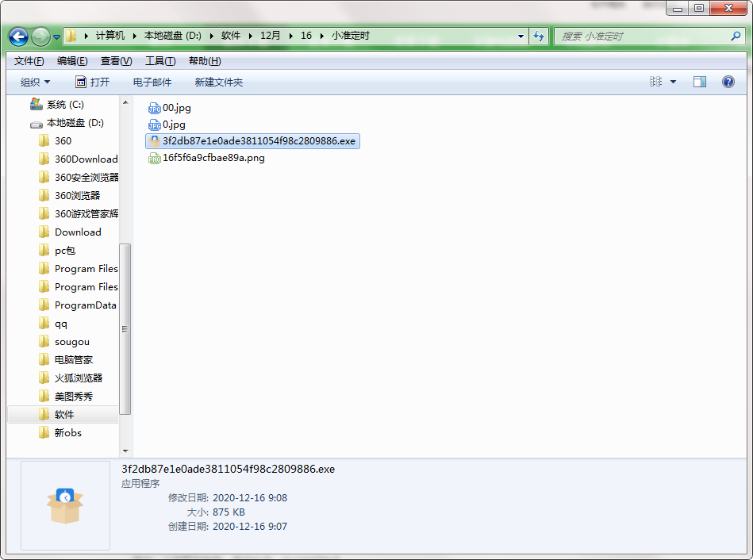Click the exe package thumbnail in details pane

pos(65,505)
